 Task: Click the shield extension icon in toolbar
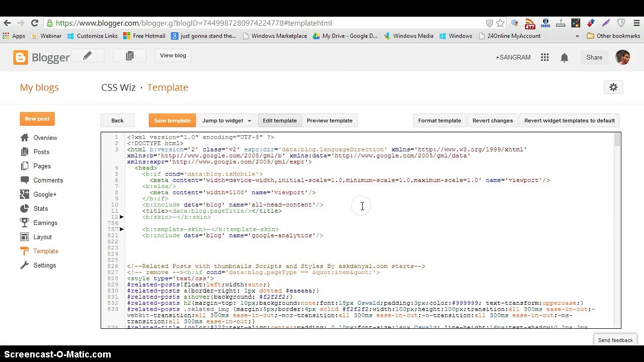[621, 23]
